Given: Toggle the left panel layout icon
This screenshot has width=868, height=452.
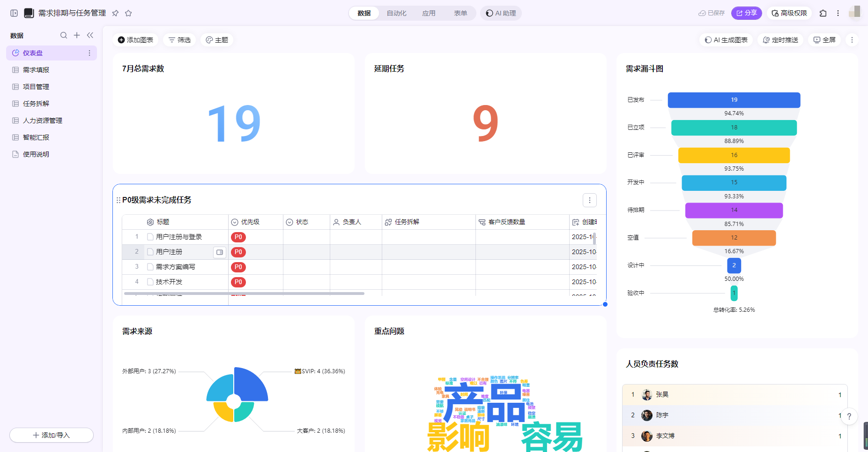Looking at the screenshot, I should point(14,13).
